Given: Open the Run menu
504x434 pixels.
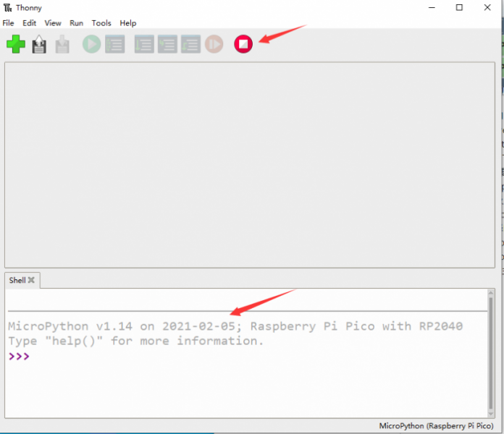Looking at the screenshot, I should 76,23.
